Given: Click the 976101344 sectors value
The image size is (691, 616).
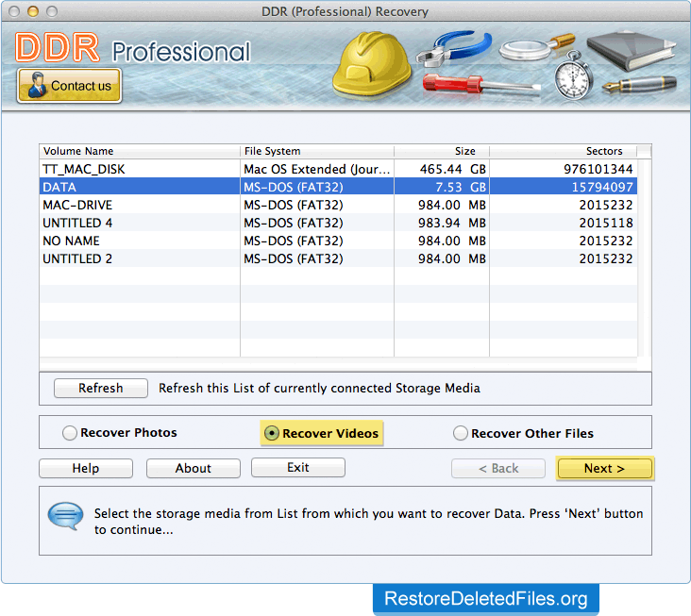Looking at the screenshot, I should click(x=598, y=169).
